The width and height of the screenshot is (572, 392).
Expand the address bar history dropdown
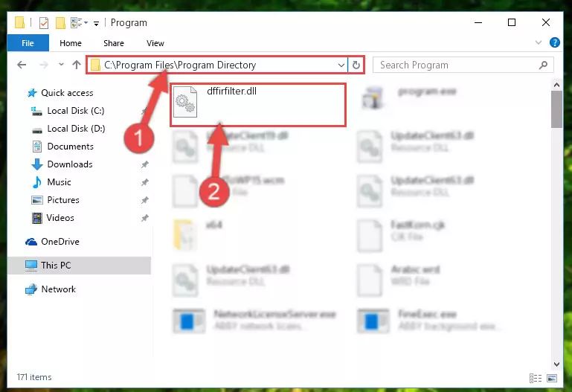click(341, 65)
